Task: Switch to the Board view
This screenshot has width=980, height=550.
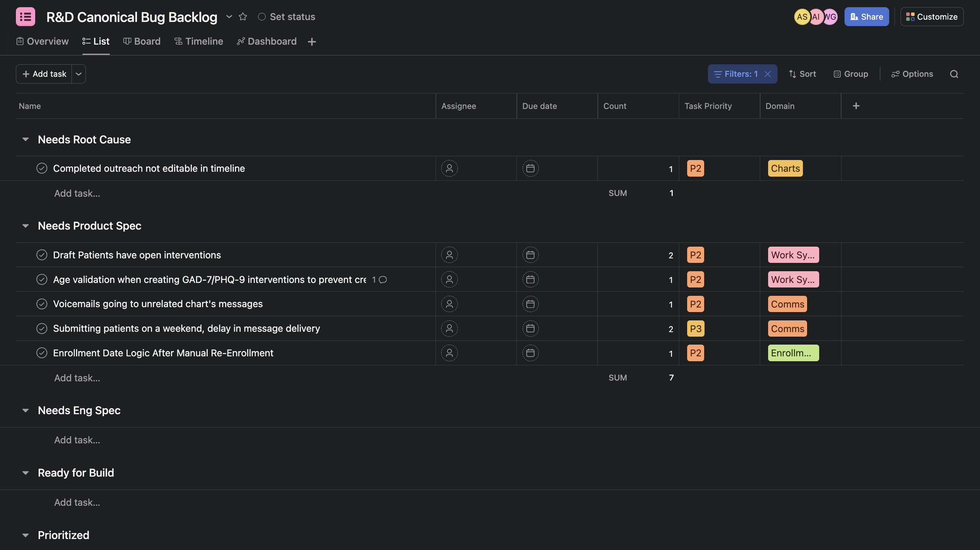Action: click(142, 41)
